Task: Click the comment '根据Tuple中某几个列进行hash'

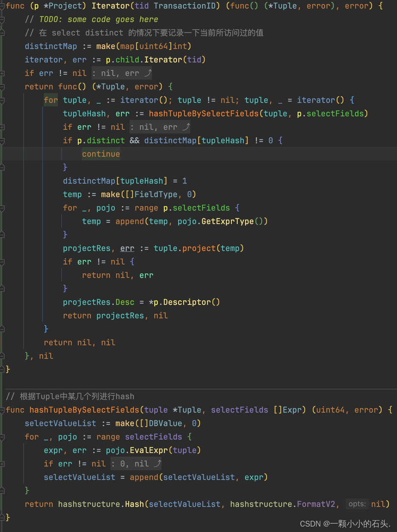Action: (x=77, y=396)
